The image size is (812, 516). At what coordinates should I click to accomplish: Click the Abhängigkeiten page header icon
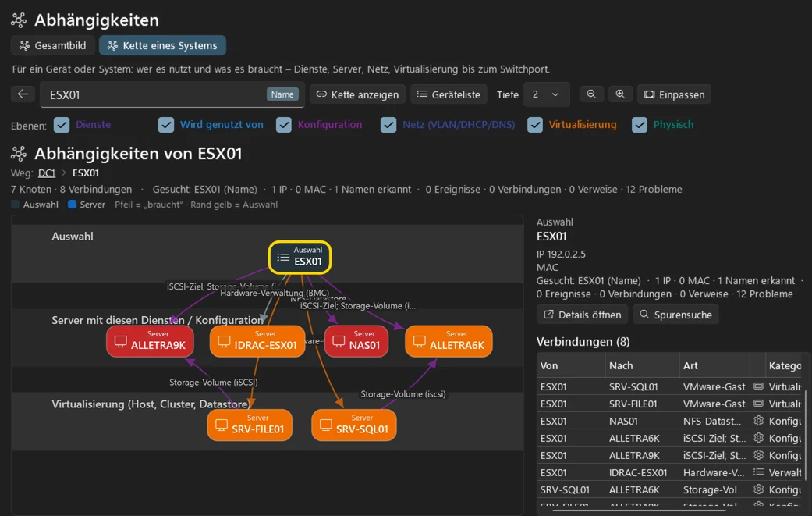tap(19, 20)
